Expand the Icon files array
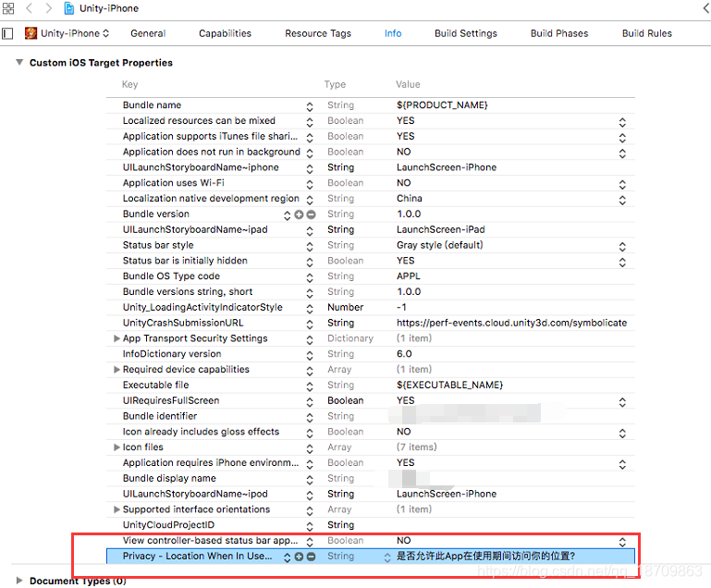711x588 pixels. (x=116, y=447)
